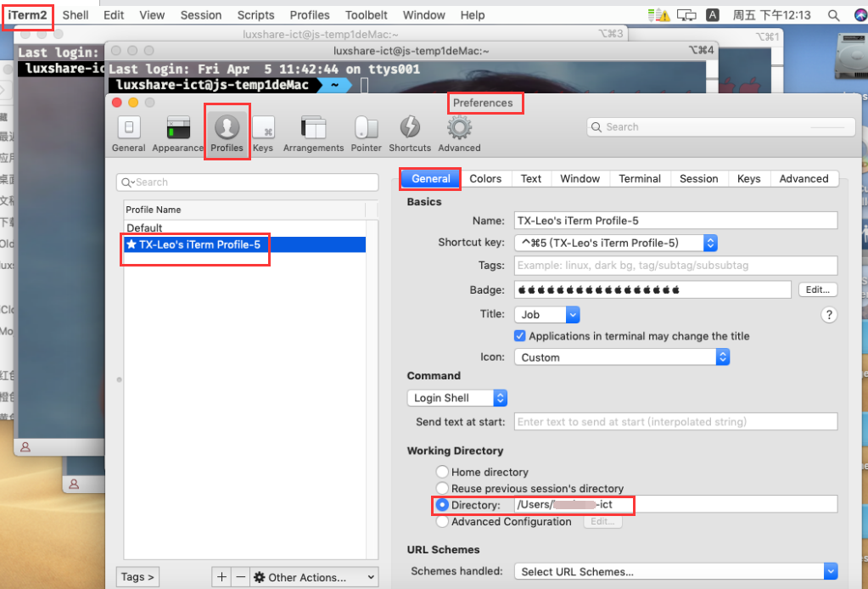868x589 pixels.
Task: Open the Other Actions dropdown
Action: (315, 577)
